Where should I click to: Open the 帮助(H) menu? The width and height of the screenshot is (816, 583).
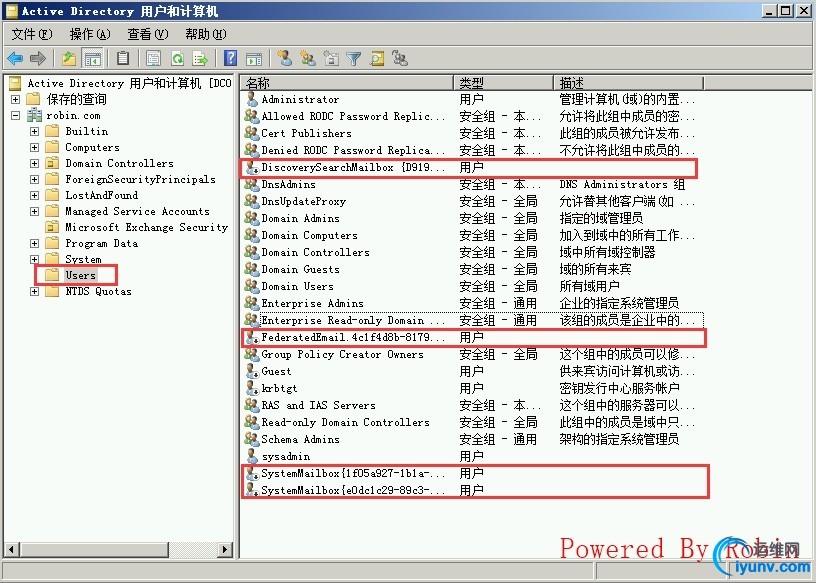click(206, 34)
